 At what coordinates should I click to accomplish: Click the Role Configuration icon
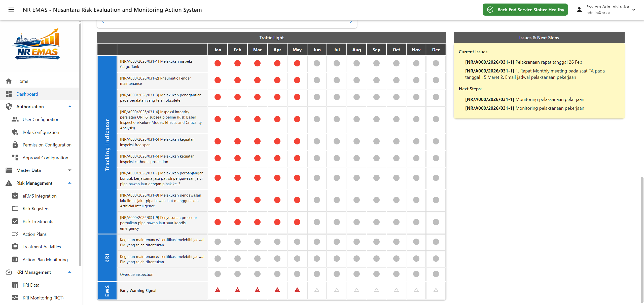click(15, 132)
